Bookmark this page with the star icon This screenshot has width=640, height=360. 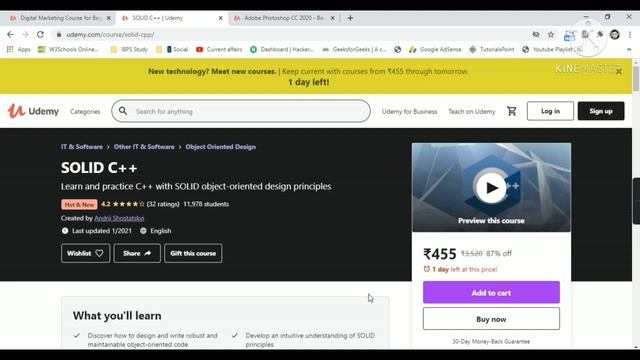pos(551,35)
